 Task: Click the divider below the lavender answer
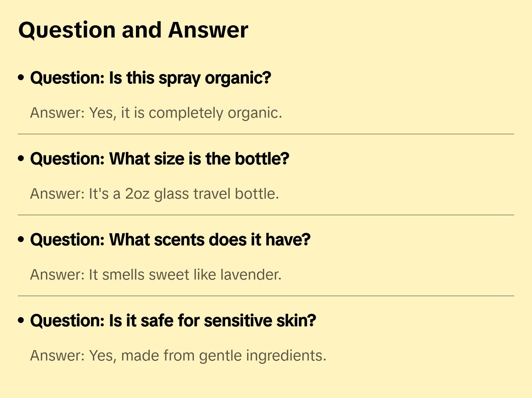[x=266, y=296]
